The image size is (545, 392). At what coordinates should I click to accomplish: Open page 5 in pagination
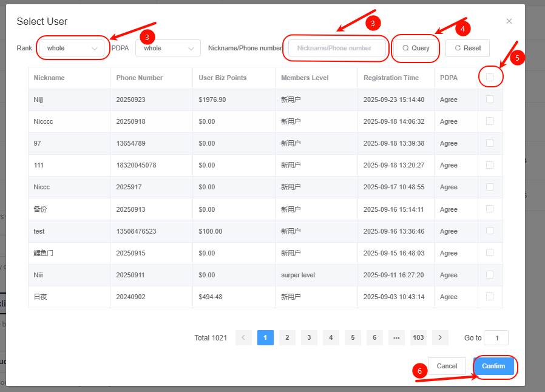[353, 338]
